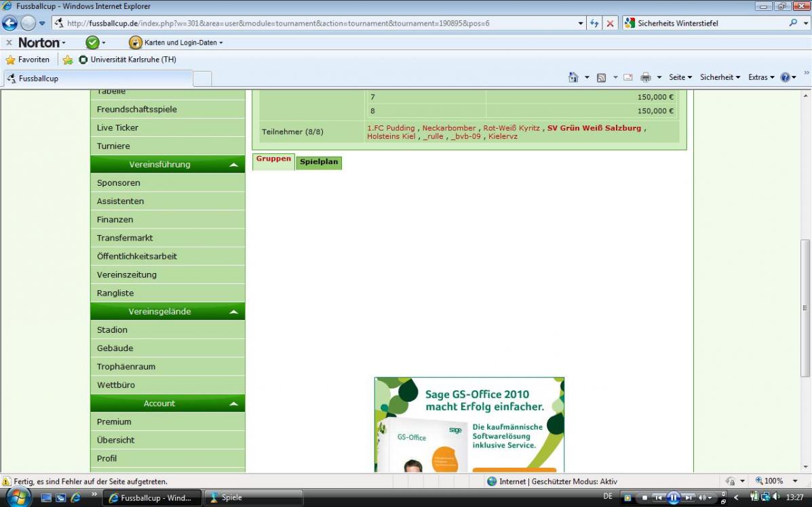
Task: Collapse the Vereinsgelände menu section
Action: click(233, 312)
